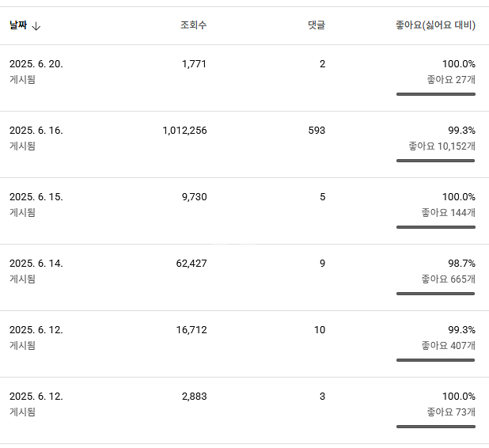
Task: Sort by 좋아요(싫어요 대비) column header
Action: [x=435, y=25]
